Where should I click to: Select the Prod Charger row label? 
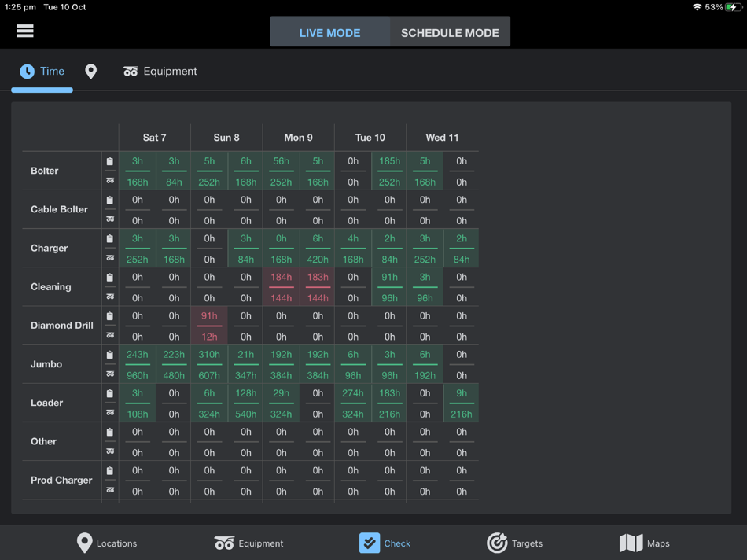pyautogui.click(x=61, y=480)
